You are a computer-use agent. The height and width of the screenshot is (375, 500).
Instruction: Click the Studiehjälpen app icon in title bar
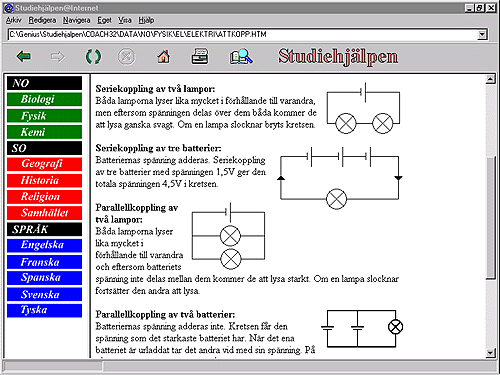point(8,8)
